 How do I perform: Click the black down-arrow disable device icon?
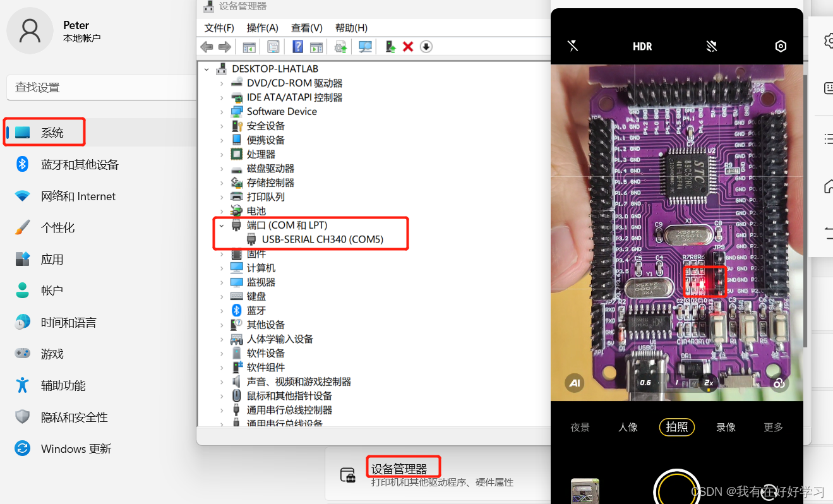click(426, 47)
